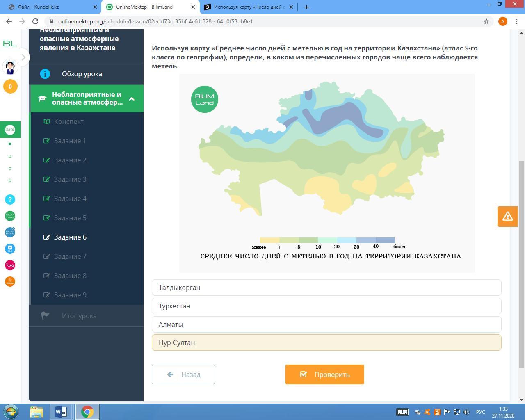The image size is (525, 420).
Task: Click the Twig icon in left rail
Action: [10, 265]
